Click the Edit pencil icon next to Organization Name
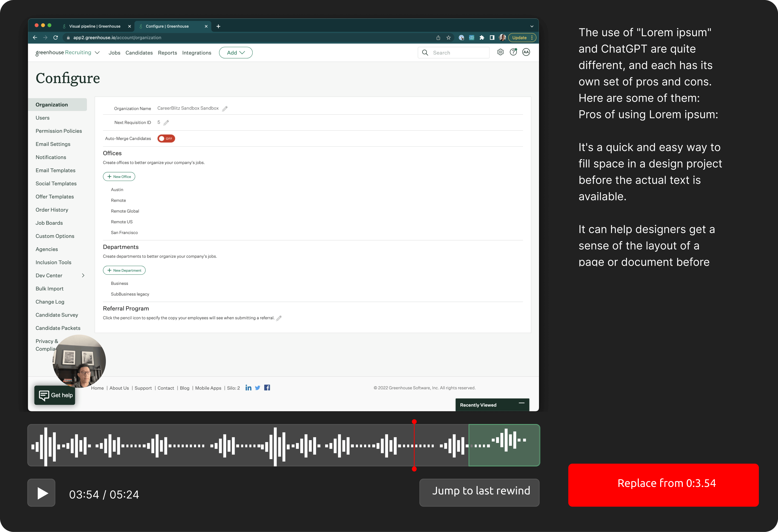The image size is (778, 532). [225, 108]
